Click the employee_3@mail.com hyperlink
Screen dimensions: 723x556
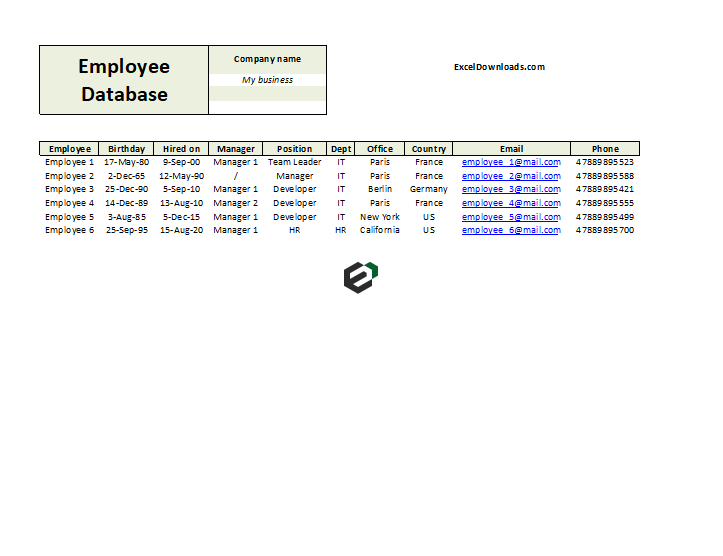pos(511,189)
